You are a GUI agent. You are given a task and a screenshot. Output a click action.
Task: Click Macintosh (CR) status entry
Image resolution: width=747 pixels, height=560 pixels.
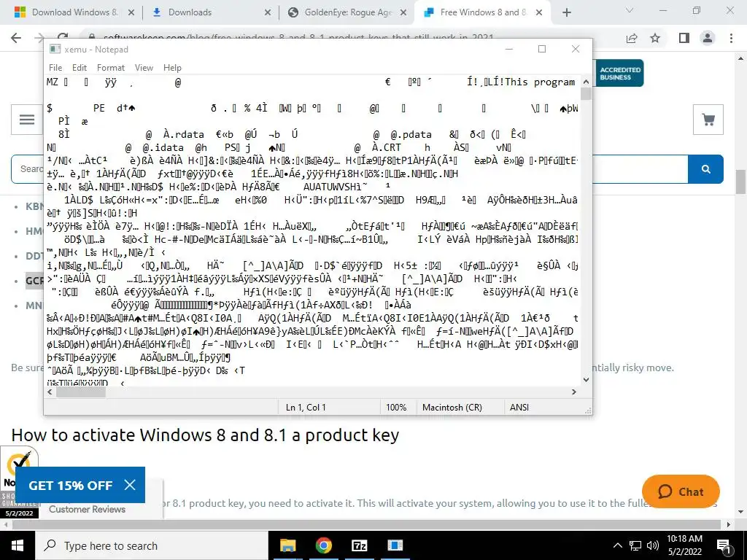(x=452, y=408)
